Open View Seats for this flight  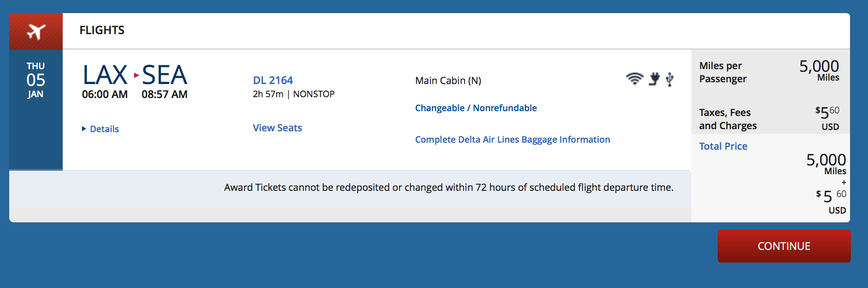pos(277,128)
